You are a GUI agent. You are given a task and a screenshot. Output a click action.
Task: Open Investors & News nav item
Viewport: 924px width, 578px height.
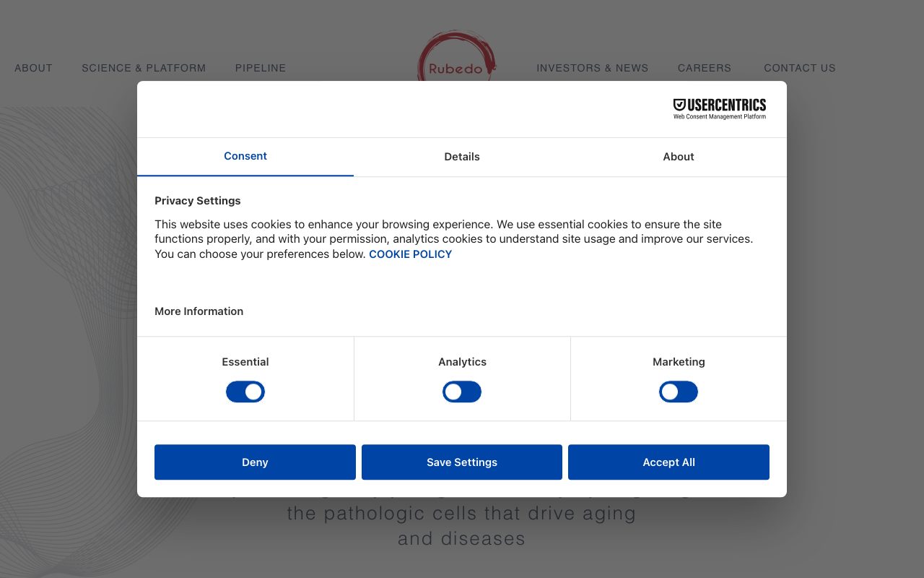click(593, 68)
